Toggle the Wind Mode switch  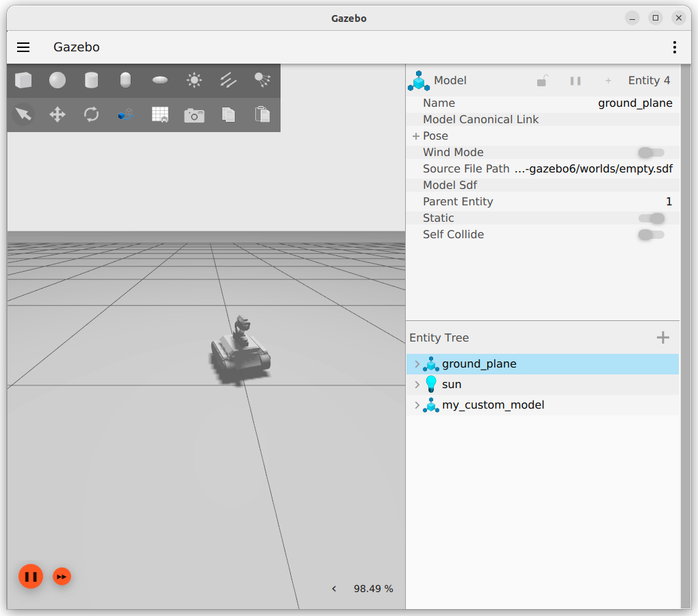[x=651, y=153]
